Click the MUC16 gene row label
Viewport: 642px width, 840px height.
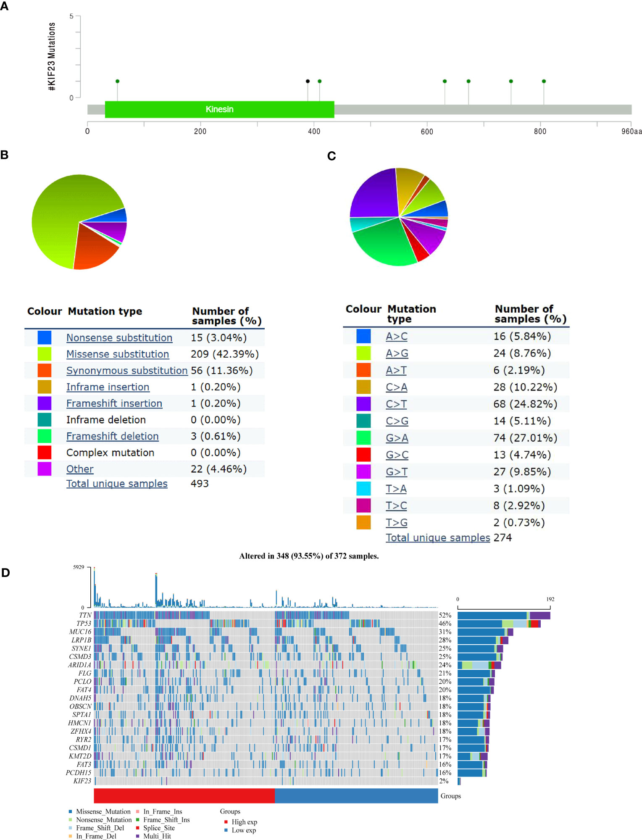point(80,632)
